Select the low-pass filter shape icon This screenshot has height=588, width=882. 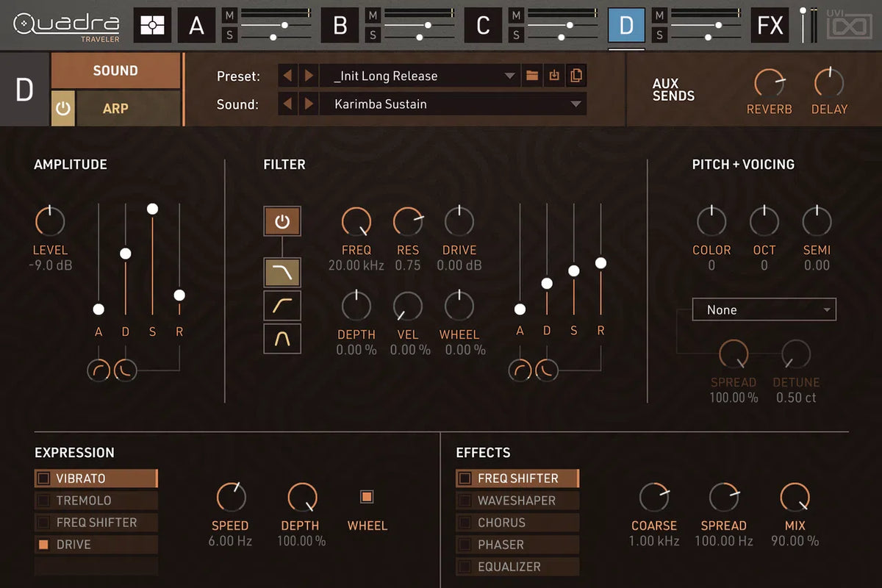pos(282,272)
